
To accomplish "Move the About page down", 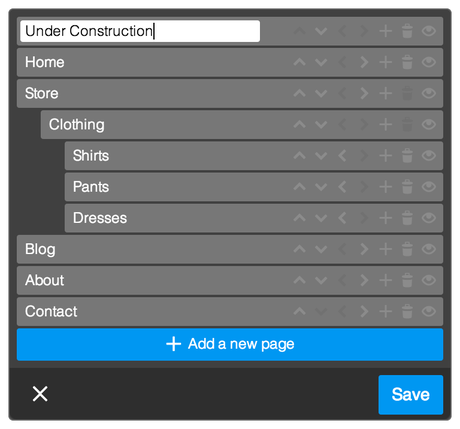I will click(321, 280).
